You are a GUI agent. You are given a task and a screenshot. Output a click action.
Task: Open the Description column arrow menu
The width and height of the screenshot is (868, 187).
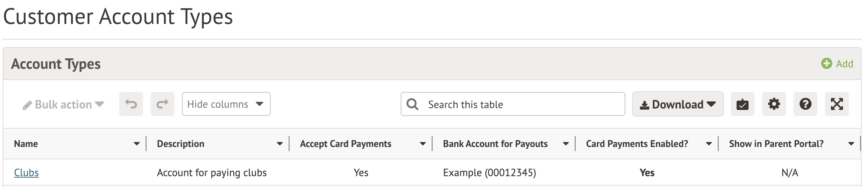coord(280,144)
